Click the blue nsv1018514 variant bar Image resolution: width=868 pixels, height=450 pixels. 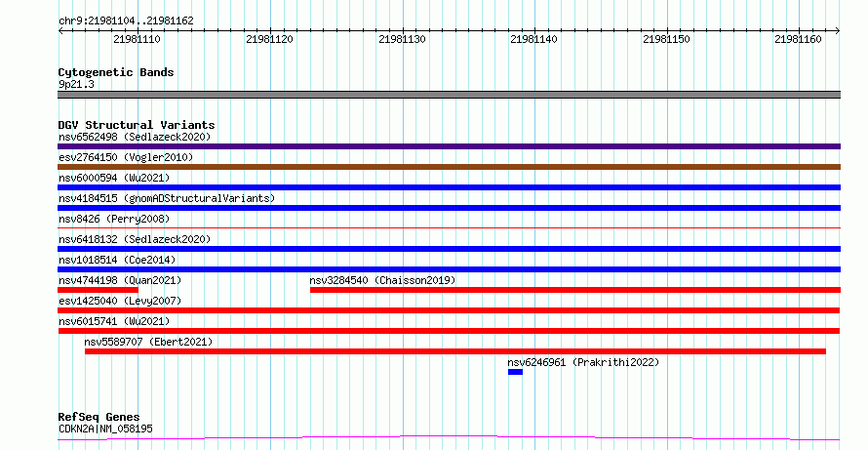pyautogui.click(x=449, y=269)
